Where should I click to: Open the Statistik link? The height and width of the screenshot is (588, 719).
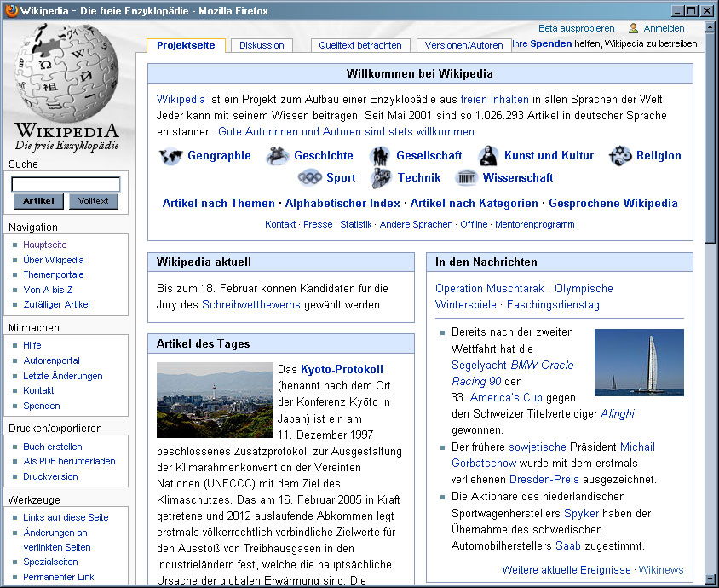click(356, 224)
